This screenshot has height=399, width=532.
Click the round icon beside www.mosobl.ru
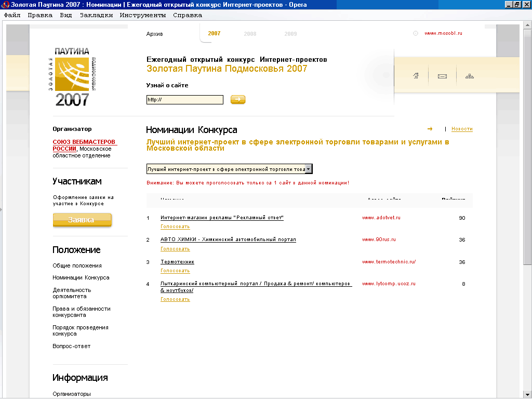415,33
